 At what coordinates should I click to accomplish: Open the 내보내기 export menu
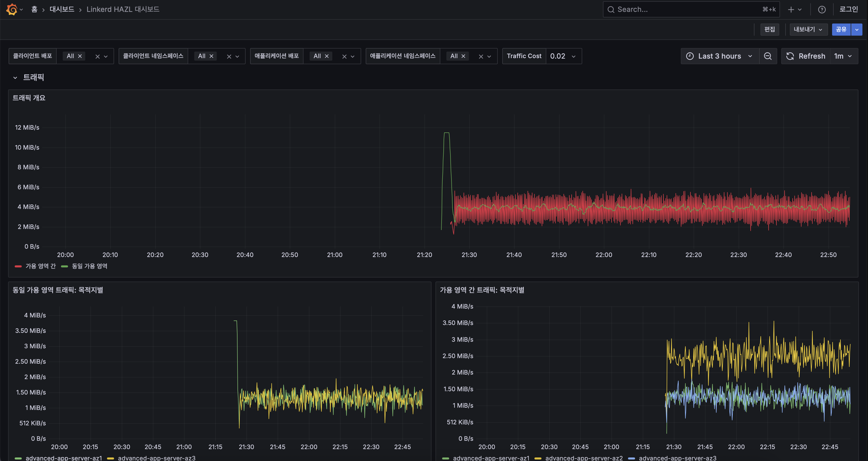coord(808,30)
